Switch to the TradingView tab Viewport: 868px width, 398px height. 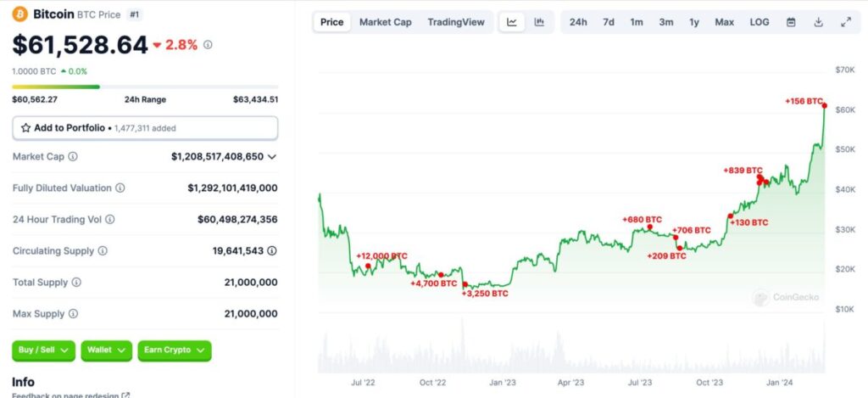pyautogui.click(x=456, y=22)
